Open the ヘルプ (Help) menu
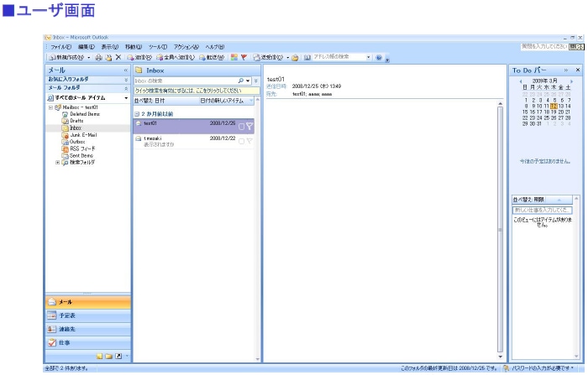Viewport: 588px width, 375px height. 214,47
